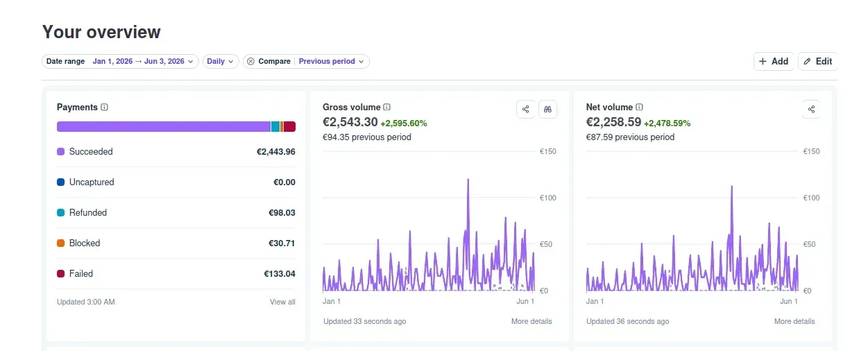Image resolution: width=868 pixels, height=351 pixels.
Task: Click the red Failed legend swatch
Action: tap(61, 273)
